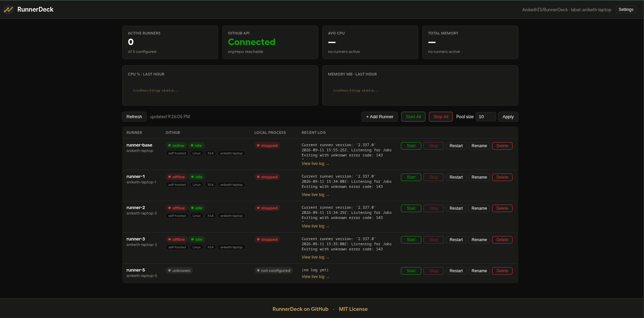Restart the runner-1 runner

(x=456, y=177)
